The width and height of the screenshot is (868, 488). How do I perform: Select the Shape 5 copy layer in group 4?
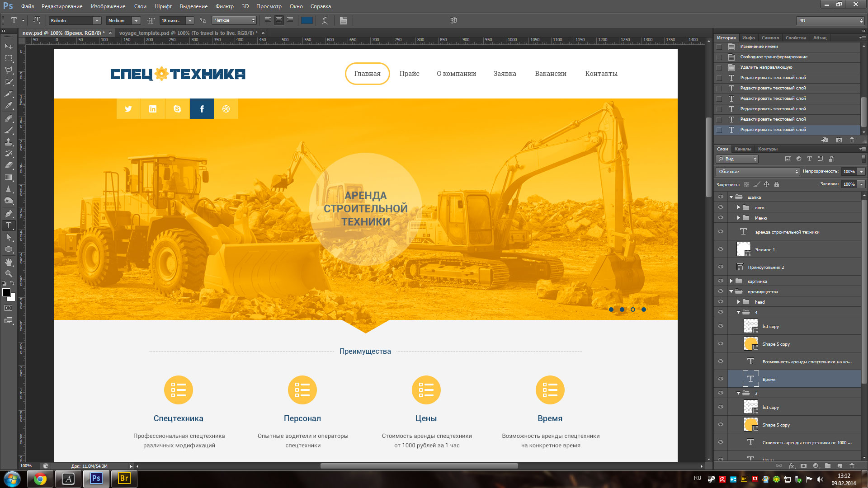click(794, 344)
